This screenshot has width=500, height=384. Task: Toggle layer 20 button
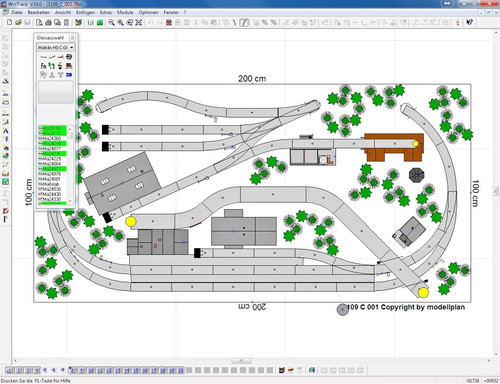[181, 370]
